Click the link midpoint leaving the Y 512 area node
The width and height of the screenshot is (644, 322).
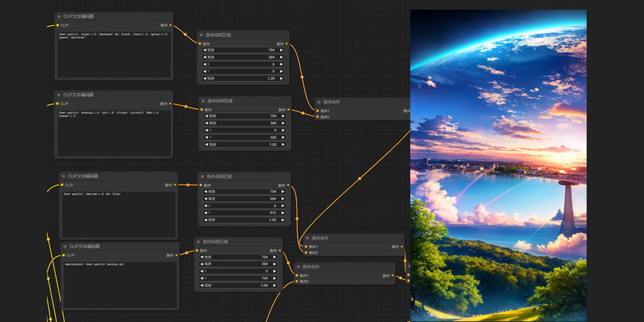[297, 218]
